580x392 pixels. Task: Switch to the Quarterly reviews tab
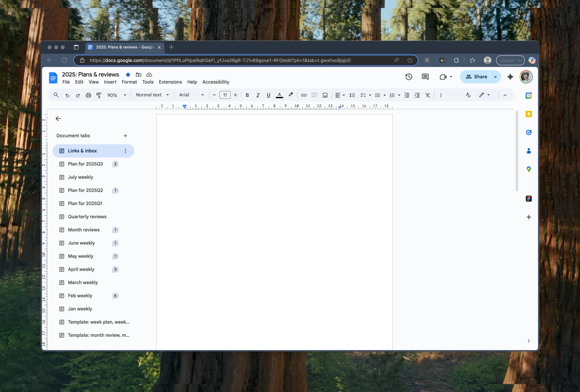point(93,217)
